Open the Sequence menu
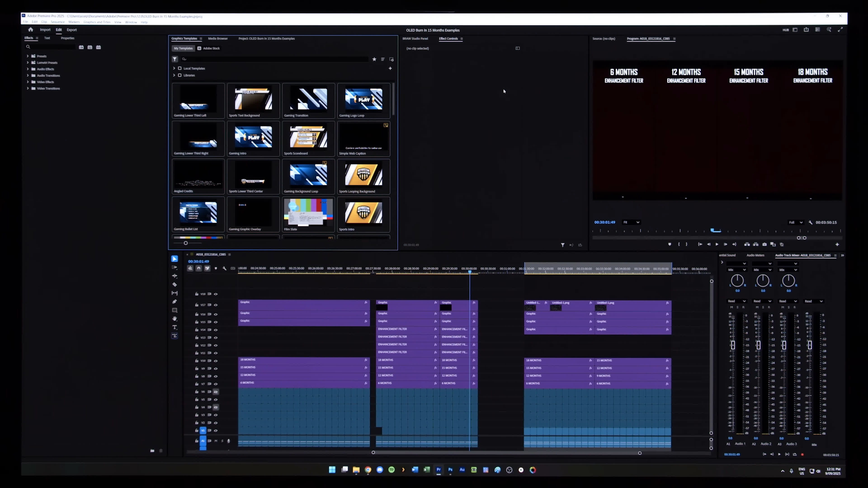This screenshot has width=868, height=488. point(58,22)
